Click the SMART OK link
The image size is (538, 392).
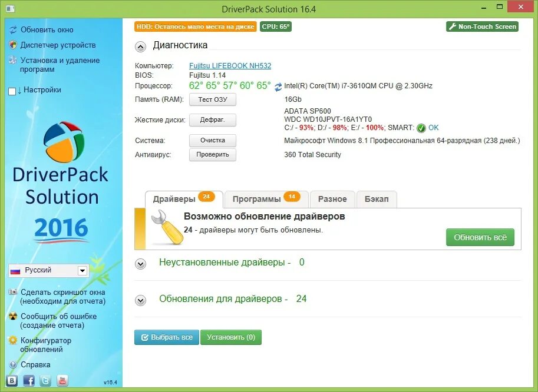tap(433, 128)
